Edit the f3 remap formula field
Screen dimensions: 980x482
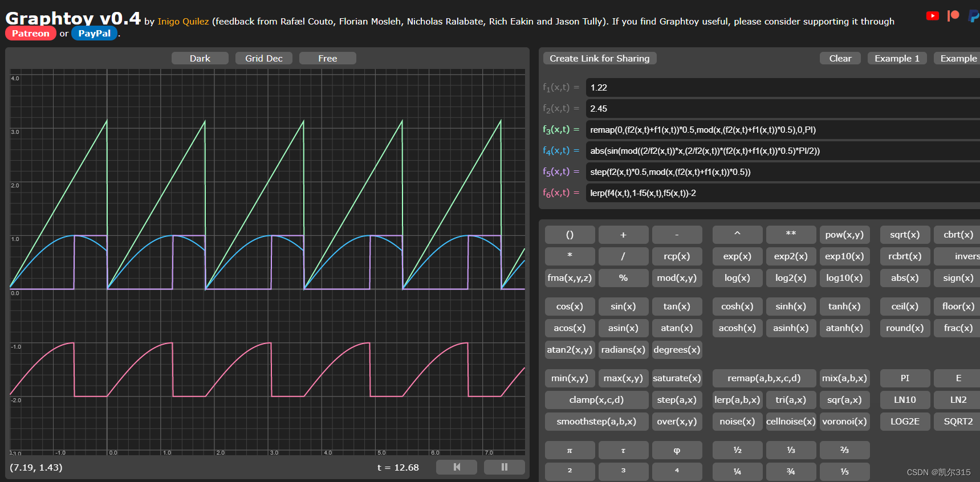[x=783, y=130]
